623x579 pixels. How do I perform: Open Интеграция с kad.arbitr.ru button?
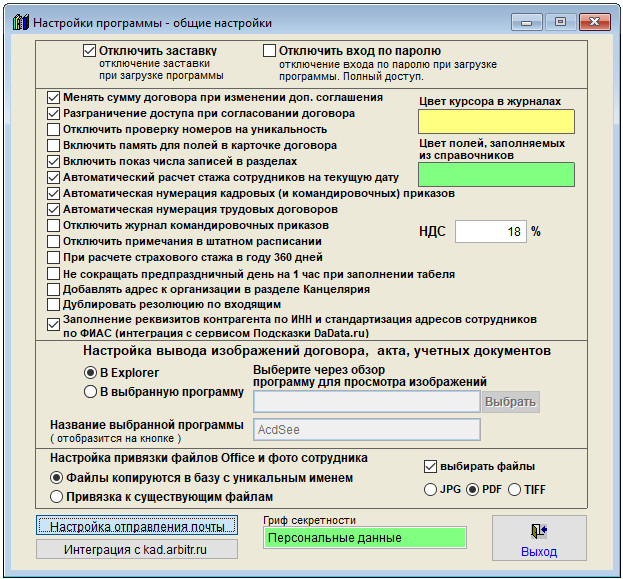coord(137,549)
